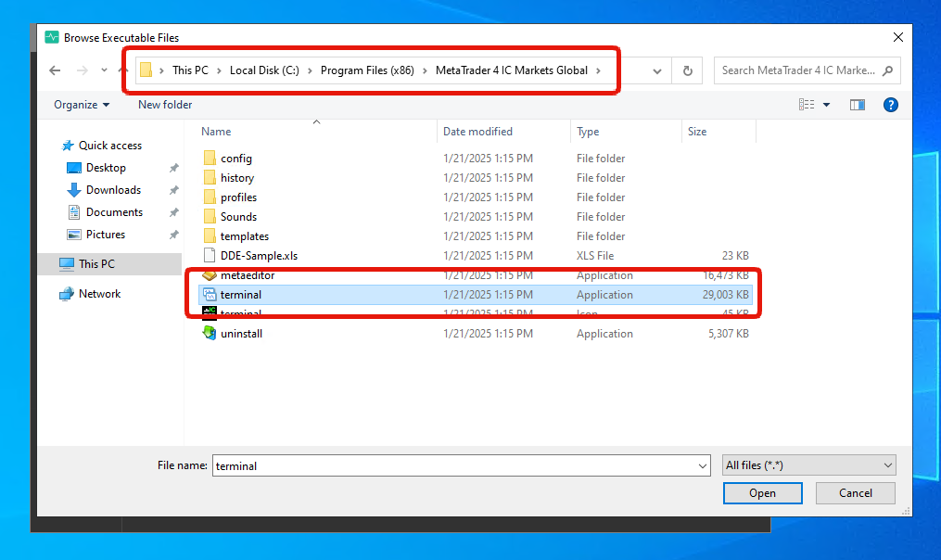
Task: Select the history folder
Action: click(x=237, y=178)
